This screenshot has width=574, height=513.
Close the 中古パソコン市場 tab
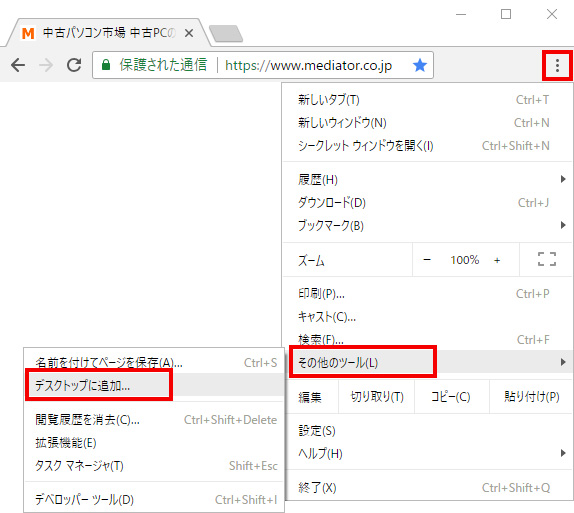click(x=189, y=33)
